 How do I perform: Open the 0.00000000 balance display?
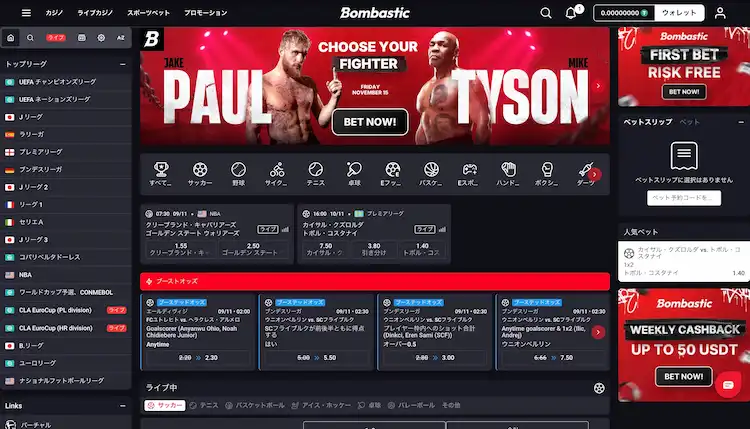click(x=624, y=13)
